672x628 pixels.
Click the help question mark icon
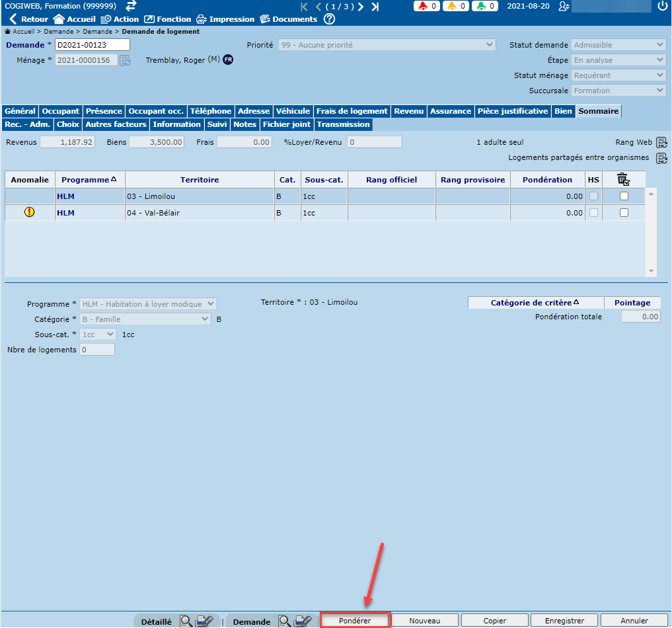click(329, 19)
